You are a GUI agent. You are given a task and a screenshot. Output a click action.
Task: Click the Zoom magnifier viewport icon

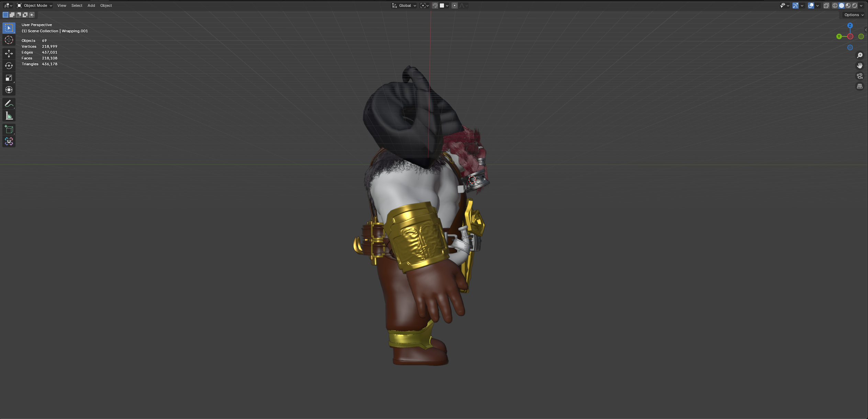coord(859,55)
